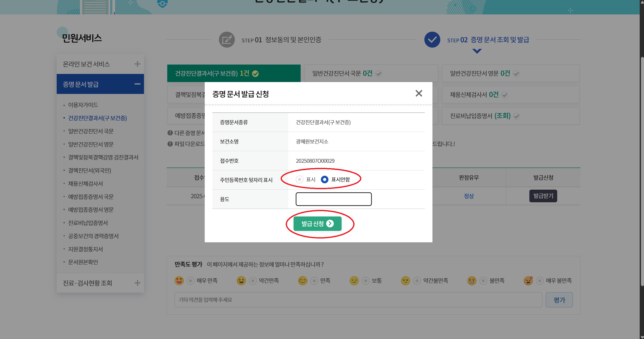
Task: Click the 약간불만족 frowning emoji icon
Action: point(405,281)
